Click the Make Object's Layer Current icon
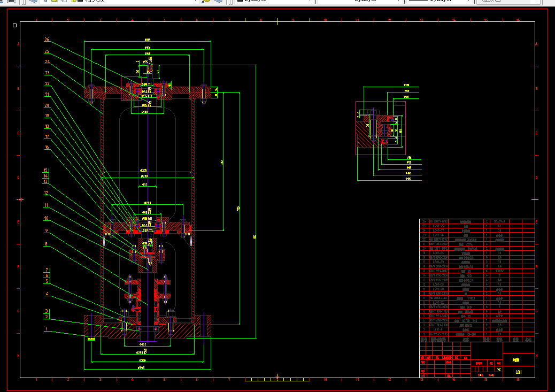This screenshot has height=392, width=555. point(206,1)
